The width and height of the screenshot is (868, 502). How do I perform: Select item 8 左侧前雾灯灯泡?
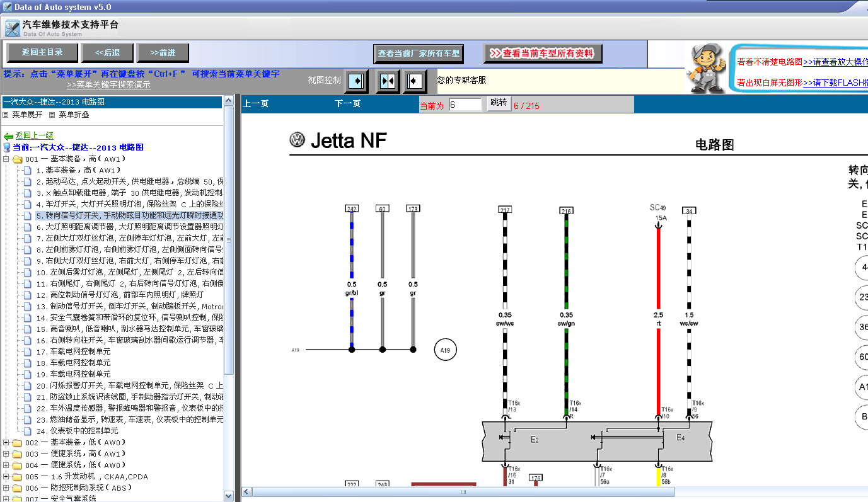129,249
